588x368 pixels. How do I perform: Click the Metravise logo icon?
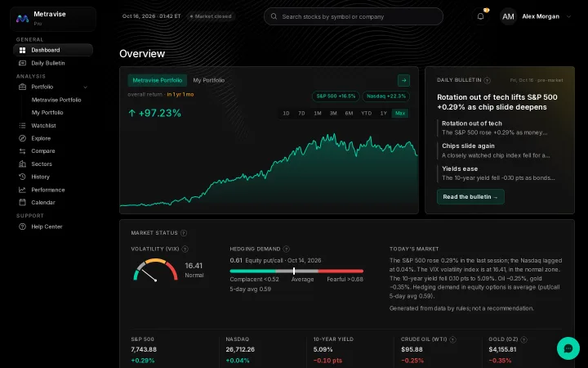[22, 18]
